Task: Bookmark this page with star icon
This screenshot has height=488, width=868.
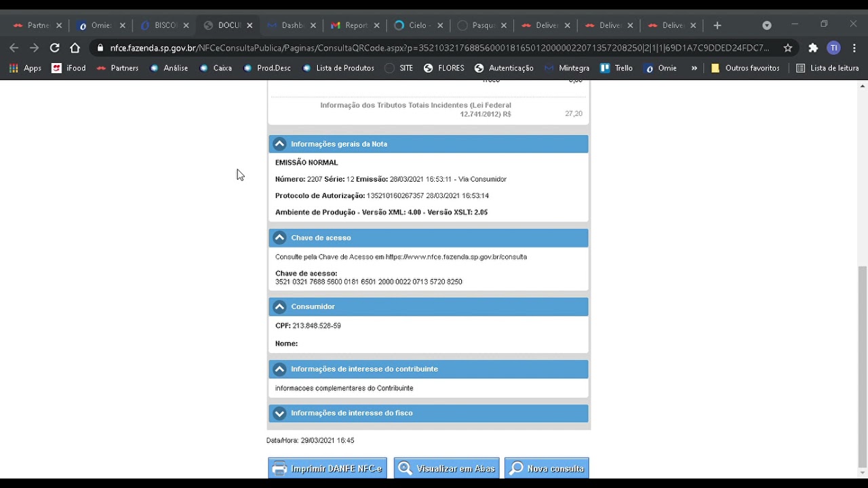Action: point(787,47)
